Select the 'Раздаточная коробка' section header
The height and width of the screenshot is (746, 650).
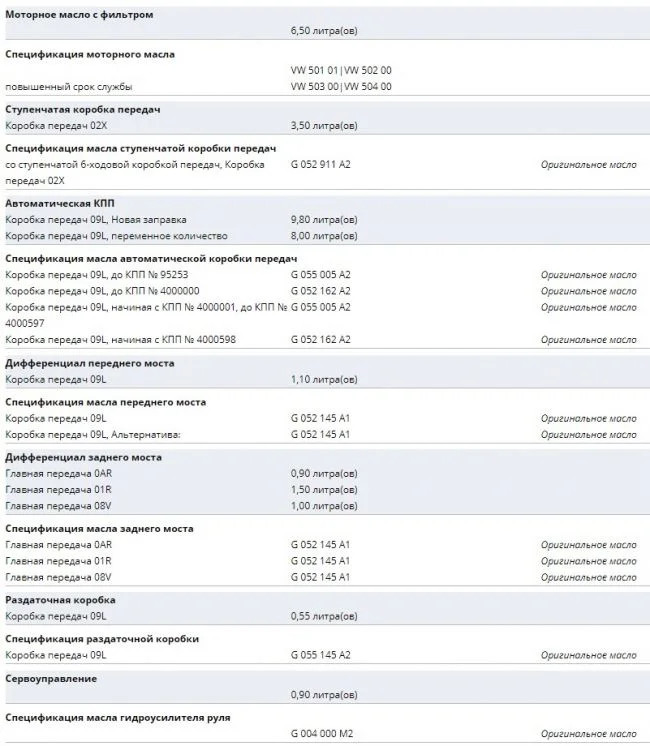coord(67,600)
